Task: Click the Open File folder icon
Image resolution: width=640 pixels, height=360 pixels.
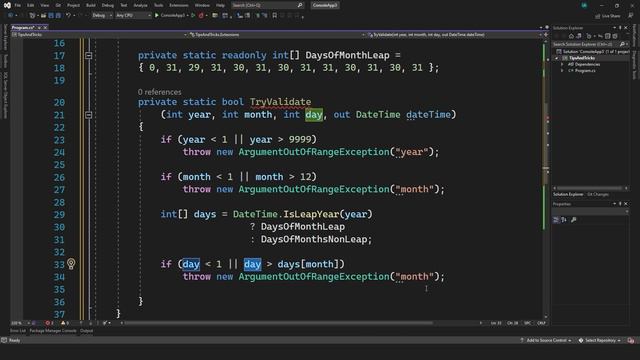Action: tap(43, 16)
